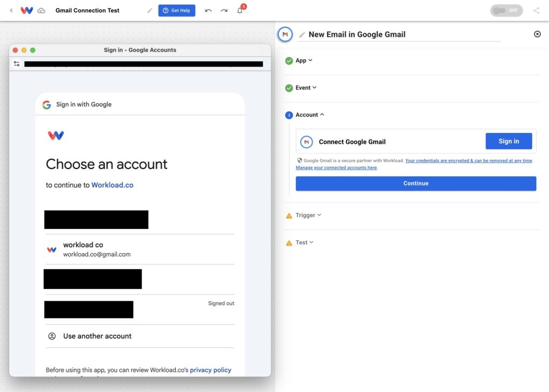
Task: Click the Sign in button for Gmail
Action: tap(509, 141)
